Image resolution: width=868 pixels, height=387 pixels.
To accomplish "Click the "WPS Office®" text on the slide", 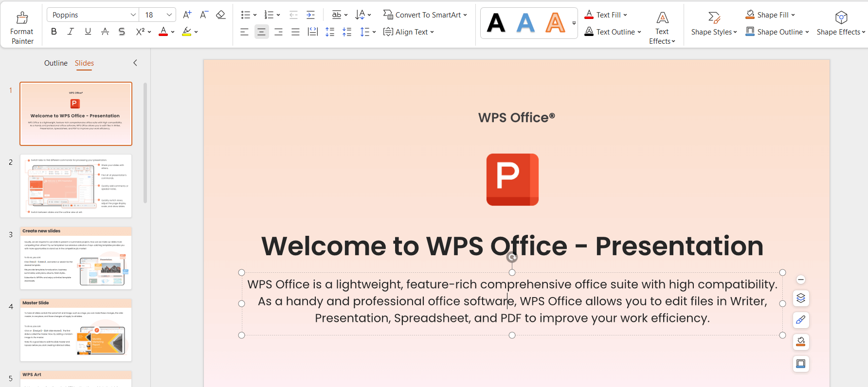I will tap(517, 118).
